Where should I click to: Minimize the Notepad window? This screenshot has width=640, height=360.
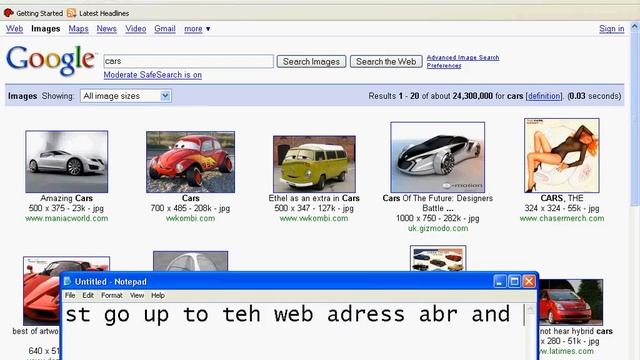pyautogui.click(x=500, y=281)
